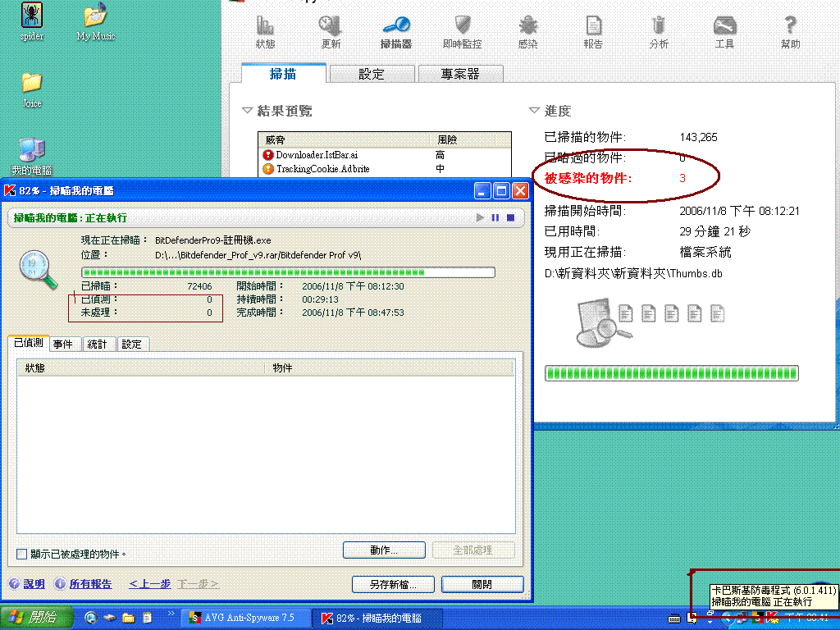Click the 更新 update toolbar icon

click(331, 32)
